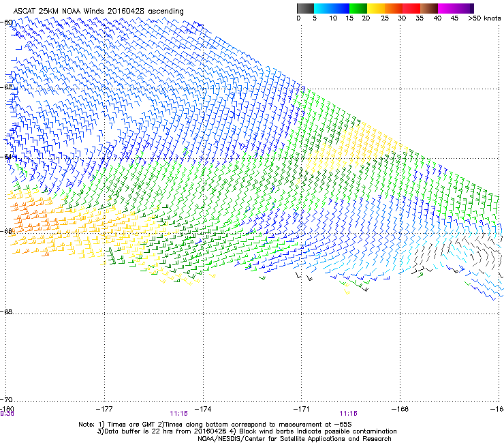Click the '25' label under the color scale
Screen dimensions: 504x443
coord(385,18)
